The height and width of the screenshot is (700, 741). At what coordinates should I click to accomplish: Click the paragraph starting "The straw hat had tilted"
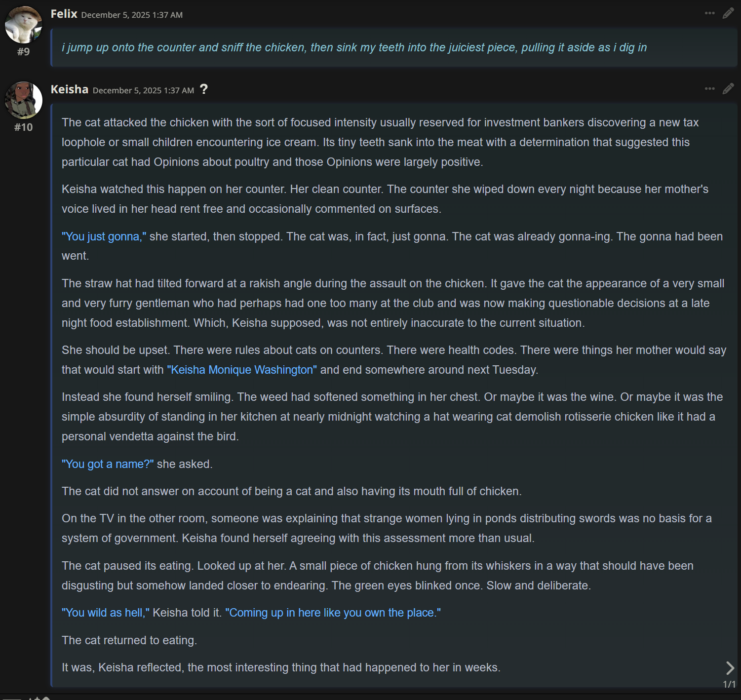coord(392,303)
